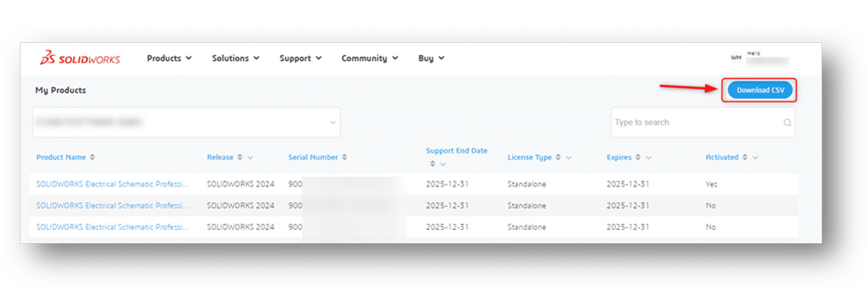The image size is (868, 306).
Task: Open third SOLIDWORKS Electrical Schematic product link
Action: point(113,227)
